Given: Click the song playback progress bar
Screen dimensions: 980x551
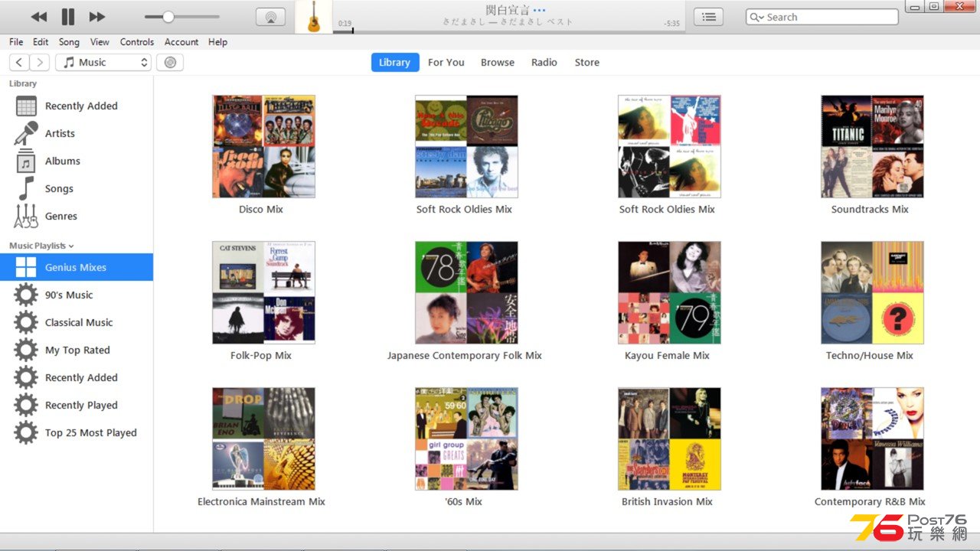Looking at the screenshot, I should (x=509, y=32).
